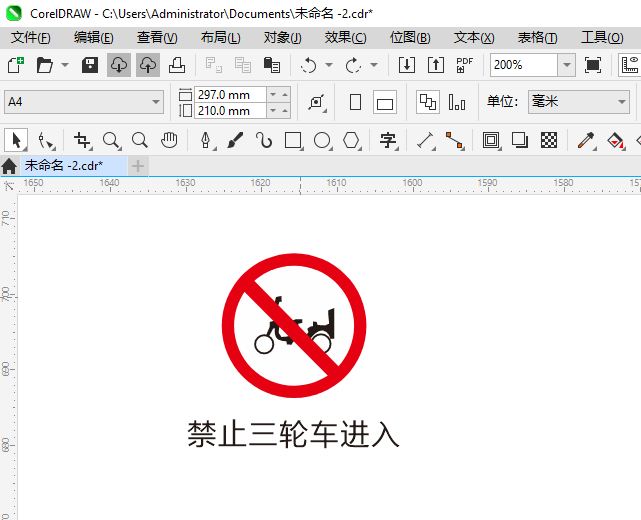Click the cloud download icon

pyautogui.click(x=119, y=65)
